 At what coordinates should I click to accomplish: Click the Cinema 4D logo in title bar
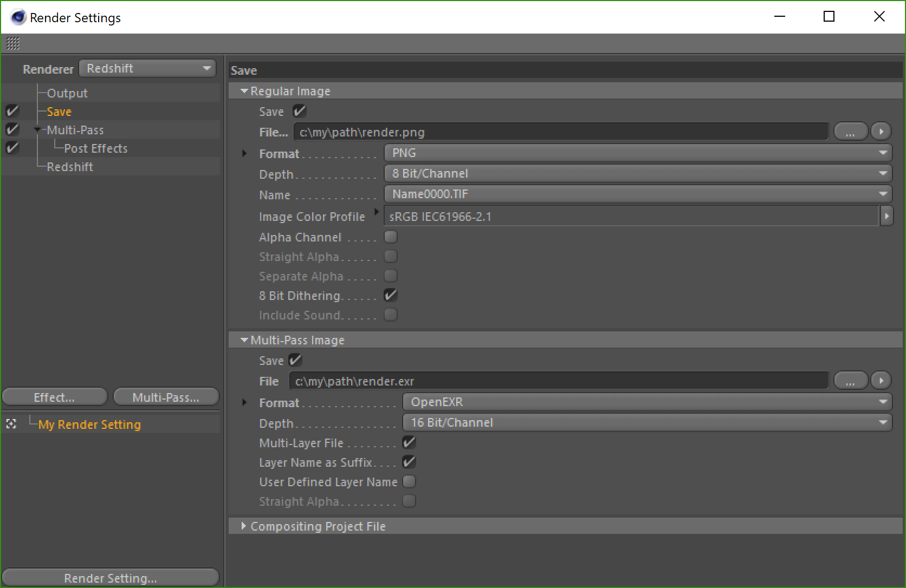coord(17,17)
